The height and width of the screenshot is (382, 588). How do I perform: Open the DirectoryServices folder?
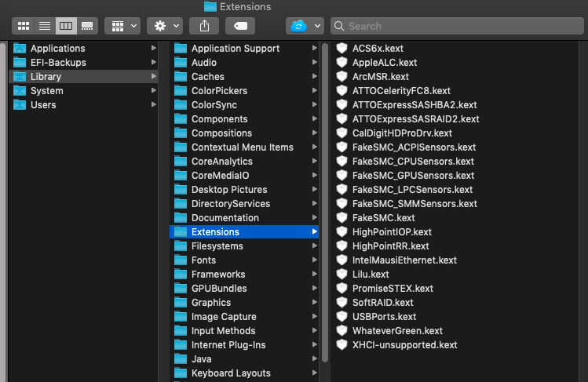click(244, 204)
